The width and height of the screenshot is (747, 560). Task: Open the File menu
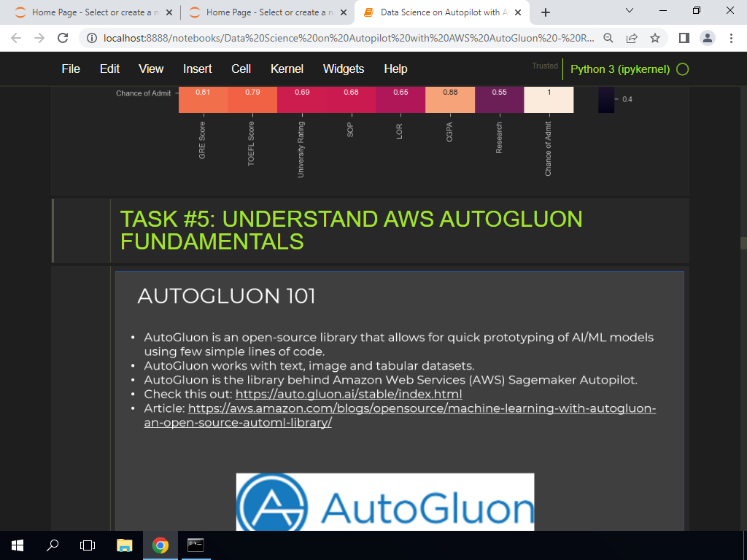71,69
